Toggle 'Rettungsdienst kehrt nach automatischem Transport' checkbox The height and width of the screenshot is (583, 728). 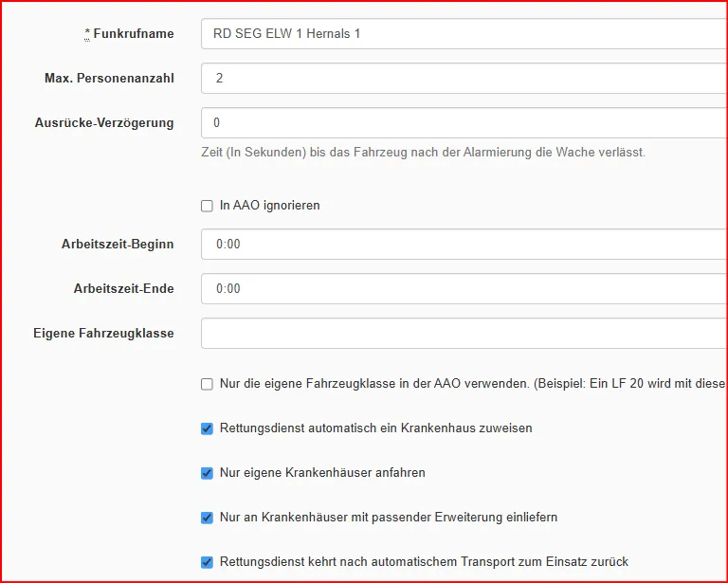[207, 562]
